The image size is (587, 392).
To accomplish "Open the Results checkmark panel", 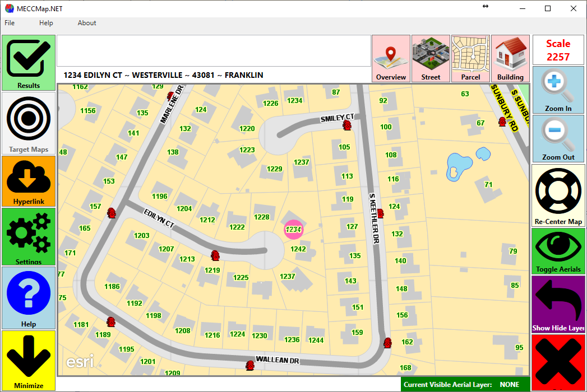I will [x=29, y=62].
